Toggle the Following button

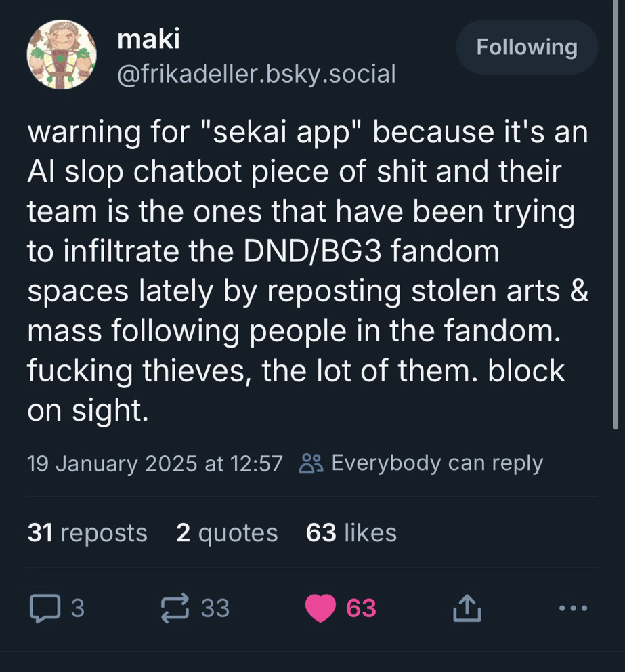pyautogui.click(x=527, y=47)
